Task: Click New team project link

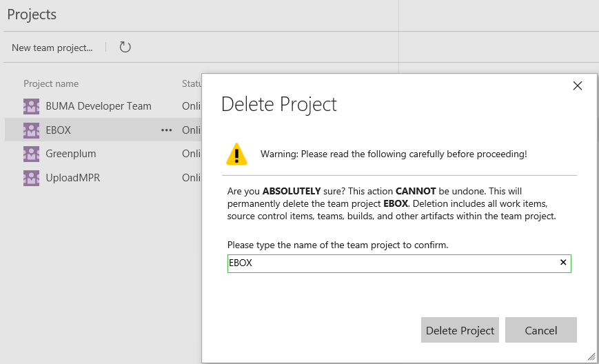Action: [52, 48]
